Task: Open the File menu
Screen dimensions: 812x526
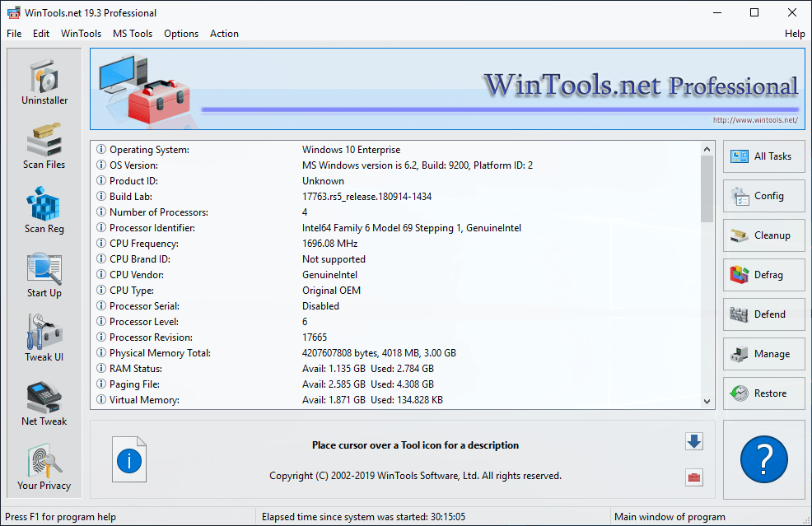Action: point(14,34)
